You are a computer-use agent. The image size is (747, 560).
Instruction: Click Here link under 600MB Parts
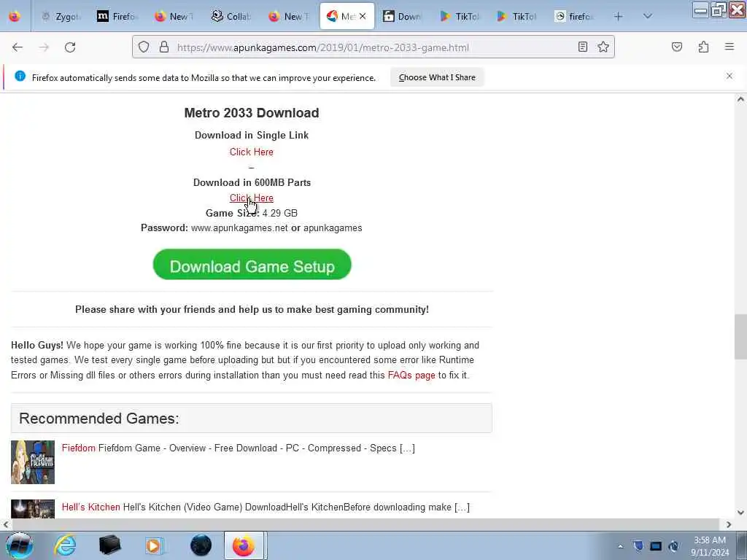click(x=252, y=198)
